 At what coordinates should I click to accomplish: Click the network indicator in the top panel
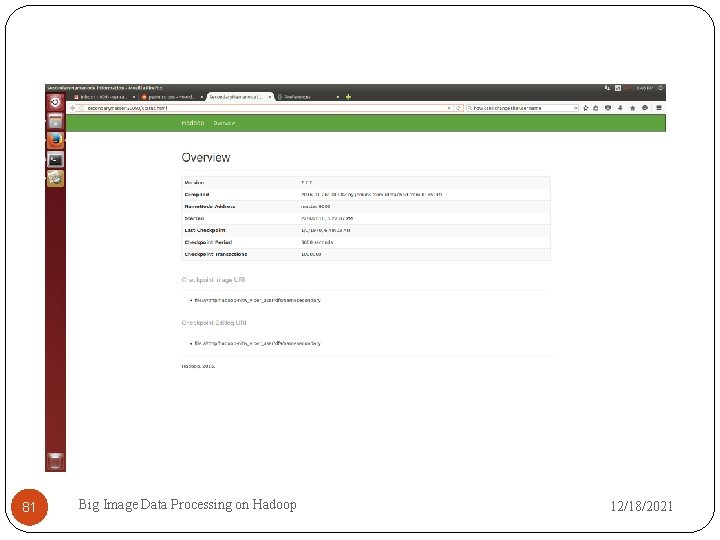tap(608, 88)
